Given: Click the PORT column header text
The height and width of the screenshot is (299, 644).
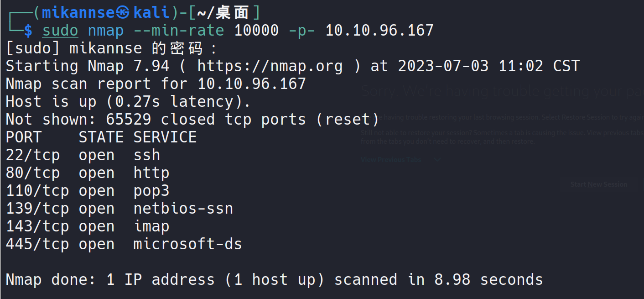Looking at the screenshot, I should click(x=24, y=137).
